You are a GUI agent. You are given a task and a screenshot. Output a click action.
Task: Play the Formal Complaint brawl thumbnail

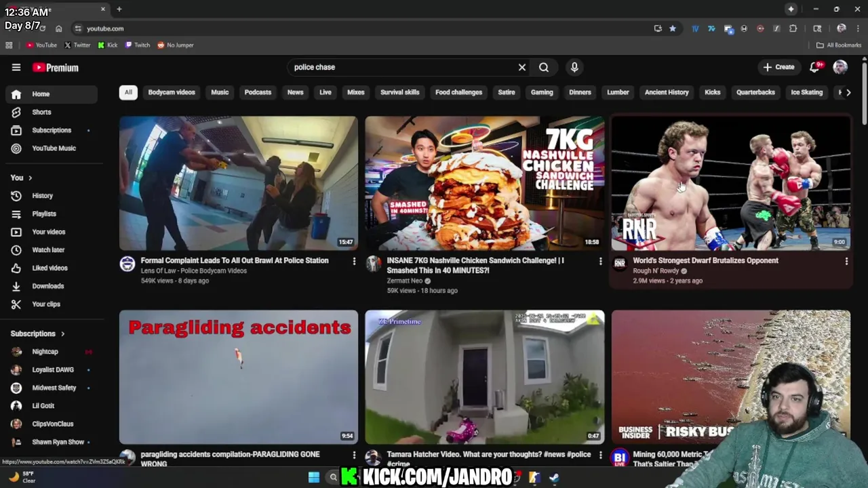239,183
